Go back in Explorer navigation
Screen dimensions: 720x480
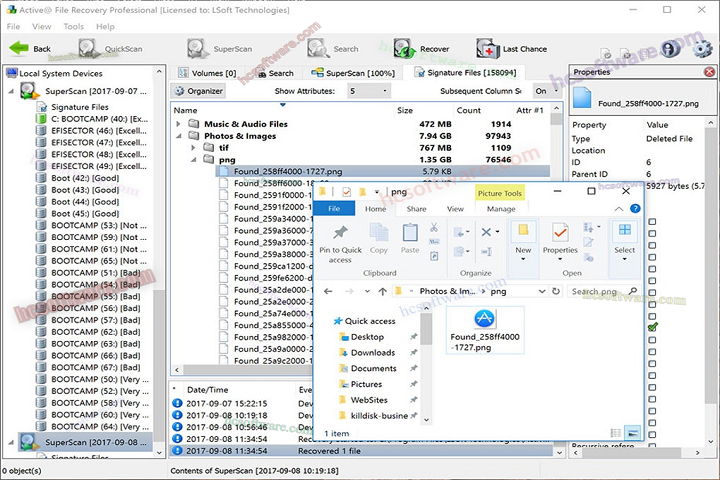pos(328,291)
